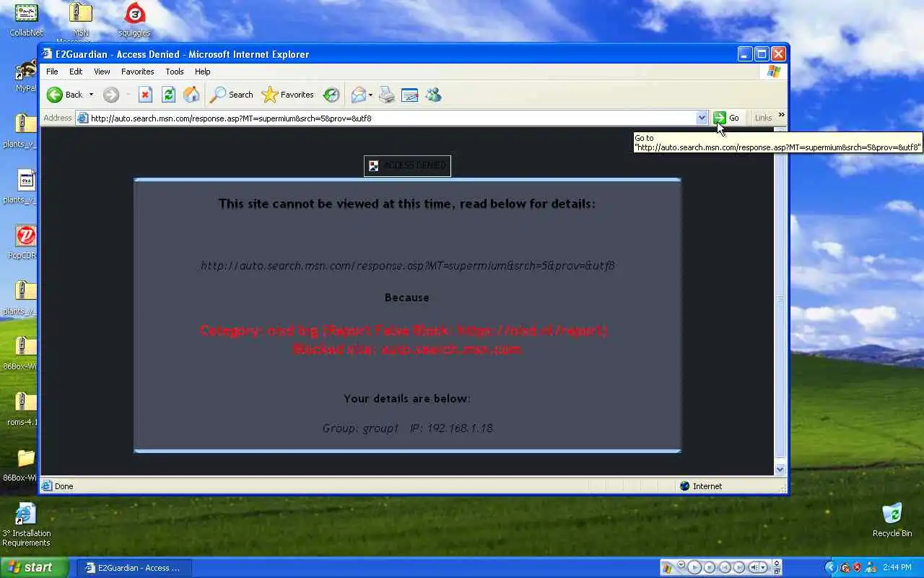The height and width of the screenshot is (578, 924).
Task: Click 'Your details are below:' text
Action: click(407, 399)
